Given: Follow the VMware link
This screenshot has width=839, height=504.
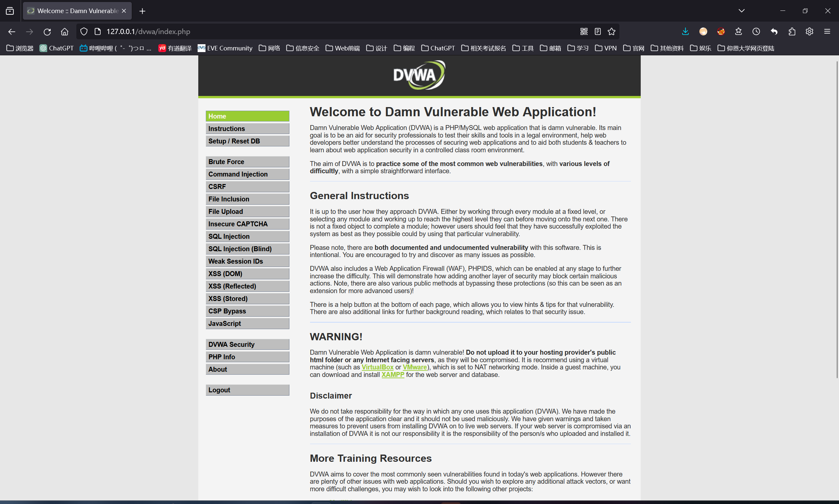Looking at the screenshot, I should (415, 367).
